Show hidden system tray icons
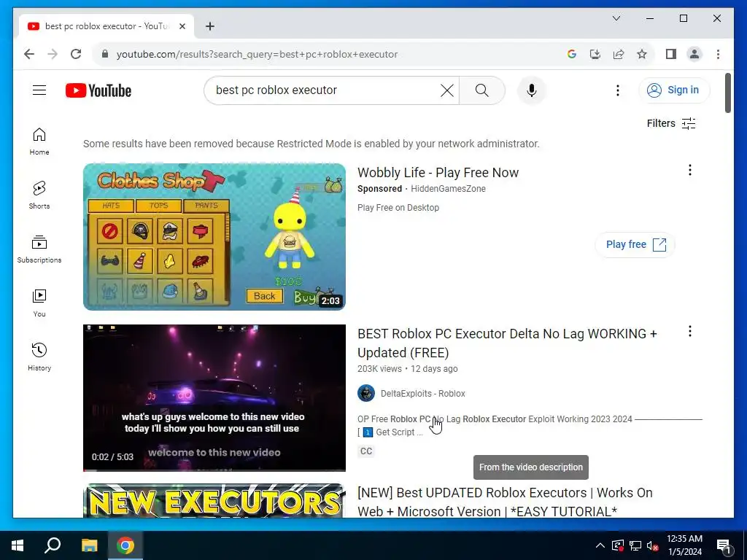747x560 pixels. click(600, 545)
